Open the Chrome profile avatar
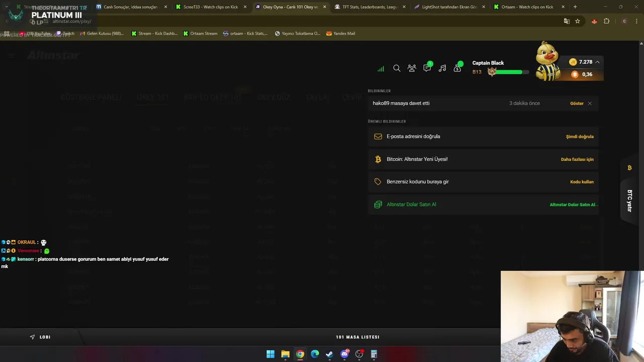 [x=624, y=21]
